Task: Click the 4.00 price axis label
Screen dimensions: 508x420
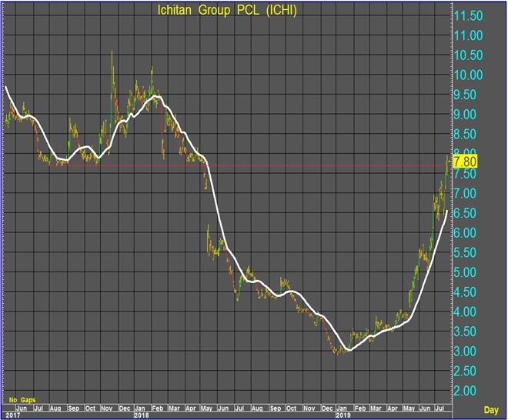Action: click(465, 312)
